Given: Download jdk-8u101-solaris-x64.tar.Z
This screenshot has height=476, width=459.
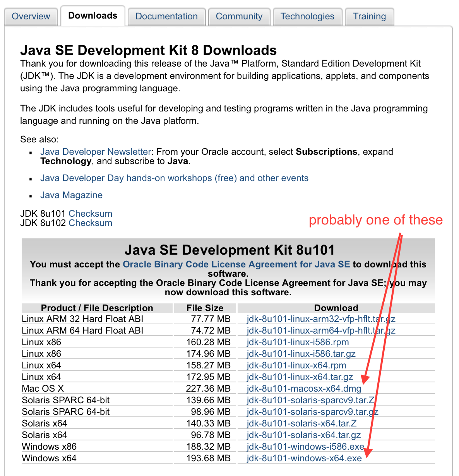Looking at the screenshot, I should click(301, 423).
